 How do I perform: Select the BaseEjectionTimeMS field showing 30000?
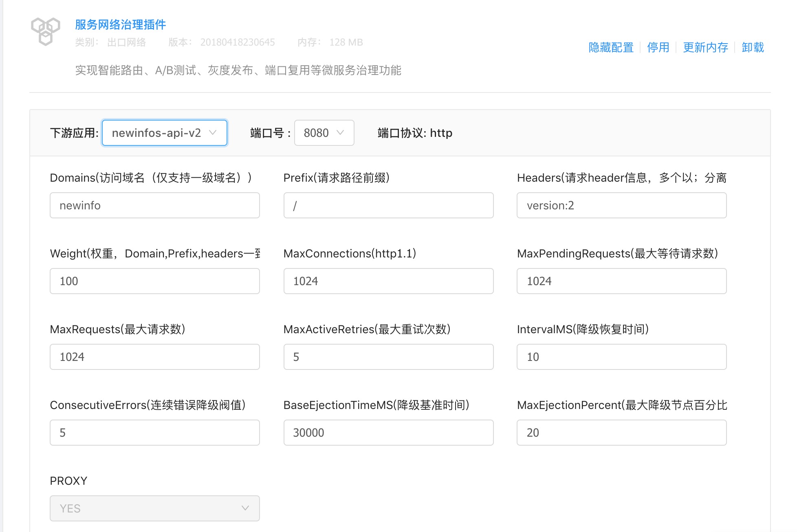tap(388, 433)
